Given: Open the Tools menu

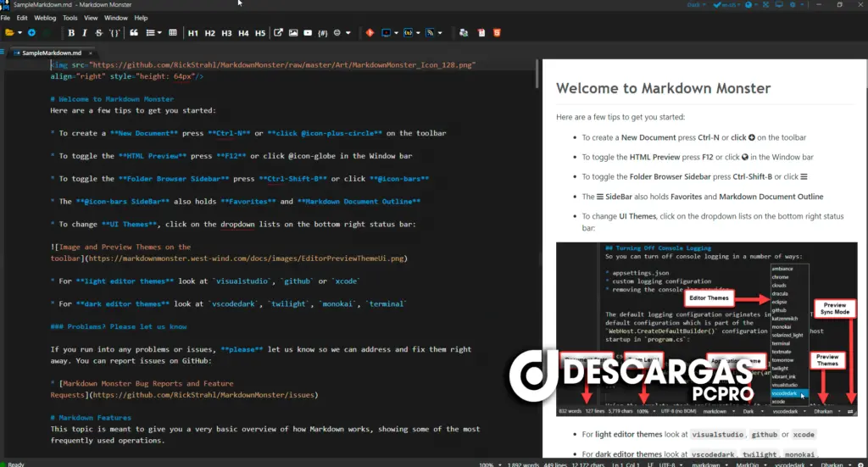Looking at the screenshot, I should click(70, 18).
